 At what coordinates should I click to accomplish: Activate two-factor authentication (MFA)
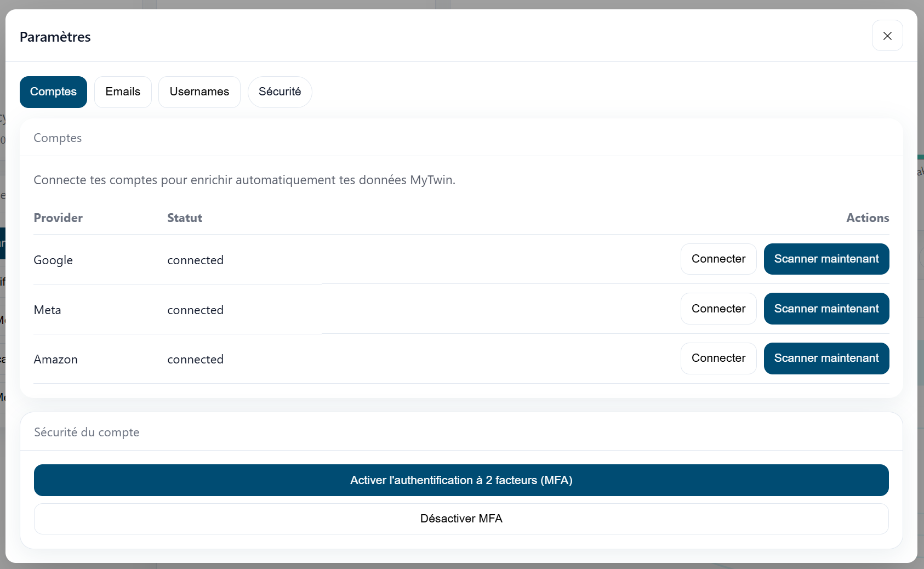461,480
